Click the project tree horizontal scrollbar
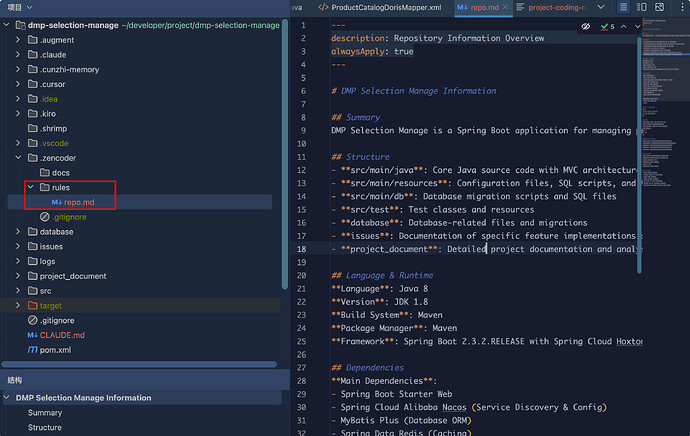 coord(139,364)
